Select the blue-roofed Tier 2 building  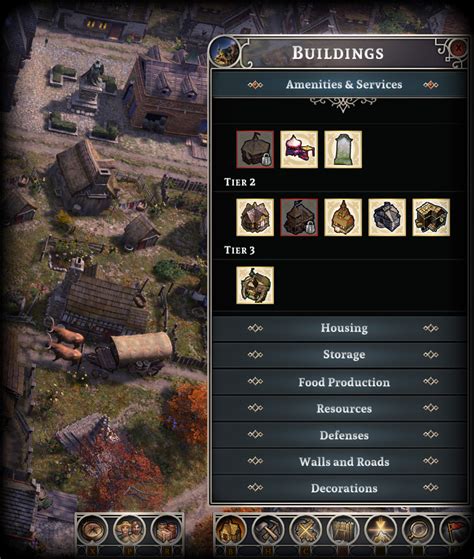pyautogui.click(x=387, y=217)
